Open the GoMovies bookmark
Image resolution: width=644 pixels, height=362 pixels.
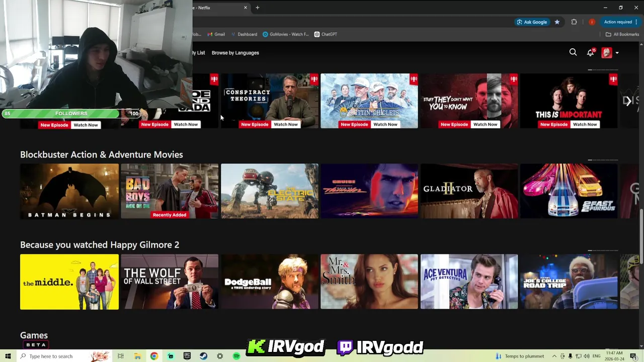286,34
